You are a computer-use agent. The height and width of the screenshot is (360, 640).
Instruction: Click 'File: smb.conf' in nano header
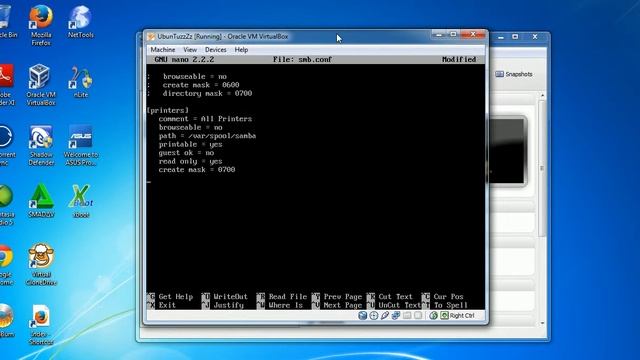302,60
